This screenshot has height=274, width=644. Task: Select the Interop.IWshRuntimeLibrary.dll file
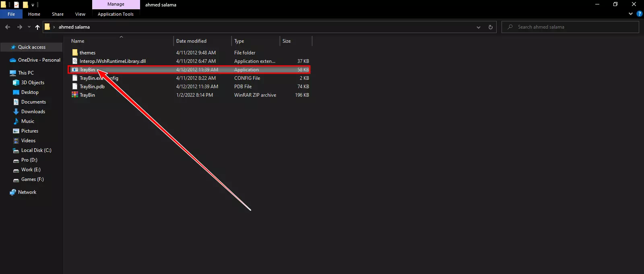(x=112, y=61)
